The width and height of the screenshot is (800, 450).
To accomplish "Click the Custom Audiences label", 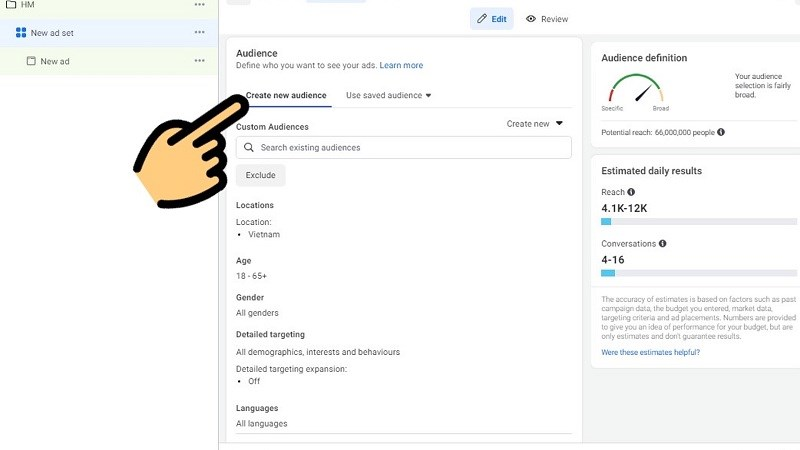I will pyautogui.click(x=272, y=127).
